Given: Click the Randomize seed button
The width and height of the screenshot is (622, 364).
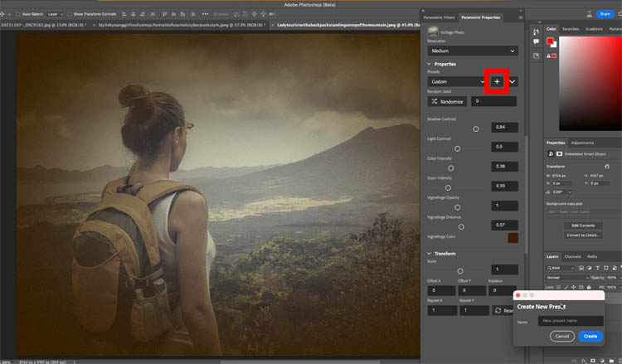Looking at the screenshot, I should pyautogui.click(x=447, y=101).
